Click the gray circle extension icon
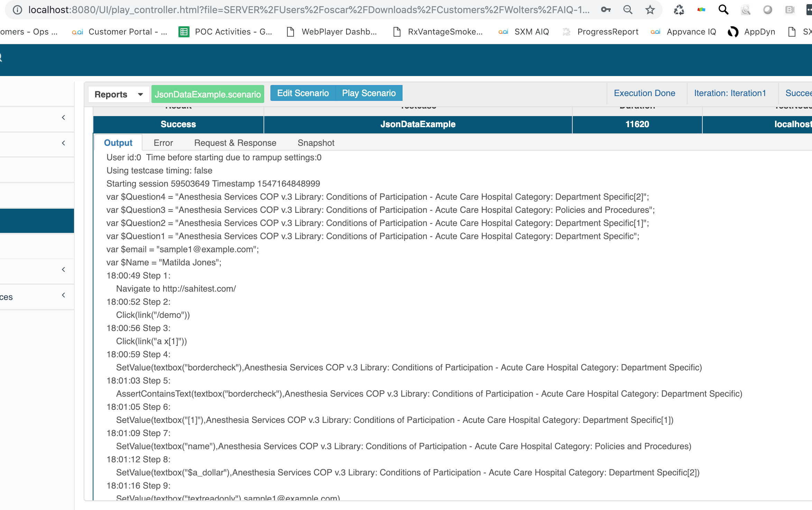 tap(767, 10)
